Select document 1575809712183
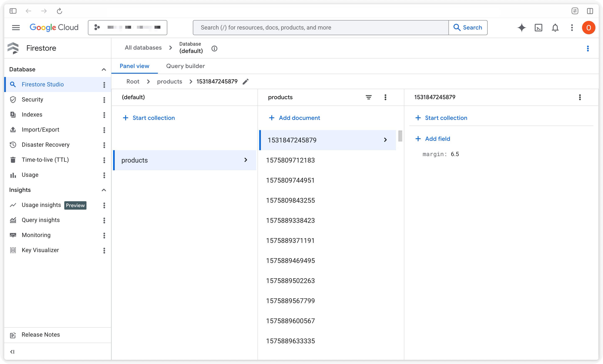This screenshot has width=603, height=364. pyautogui.click(x=327, y=160)
